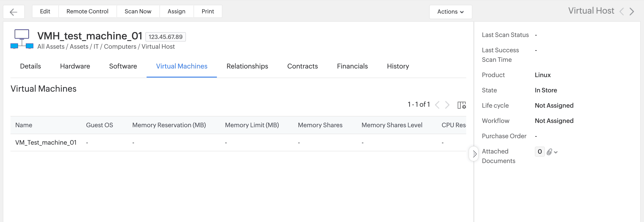
Task: Open the Relationships tab
Action: (247, 66)
